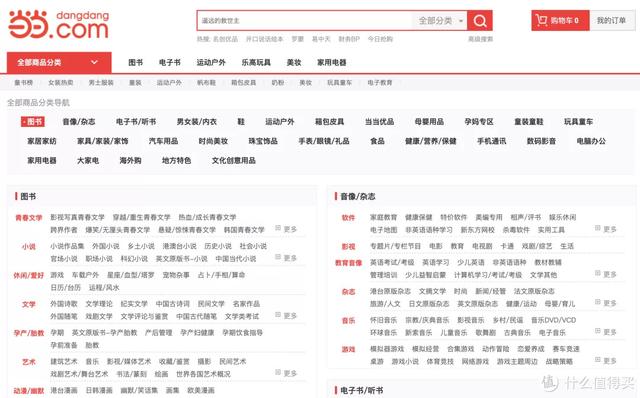Switch to 电子书/听书 category tab
Viewport: 640px width, 398px height.
click(136, 122)
